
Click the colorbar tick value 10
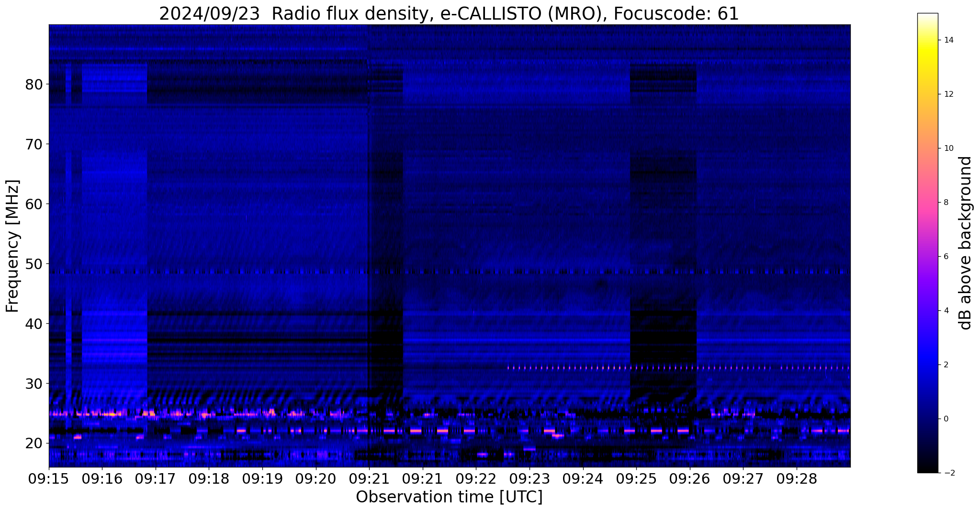tap(948, 148)
